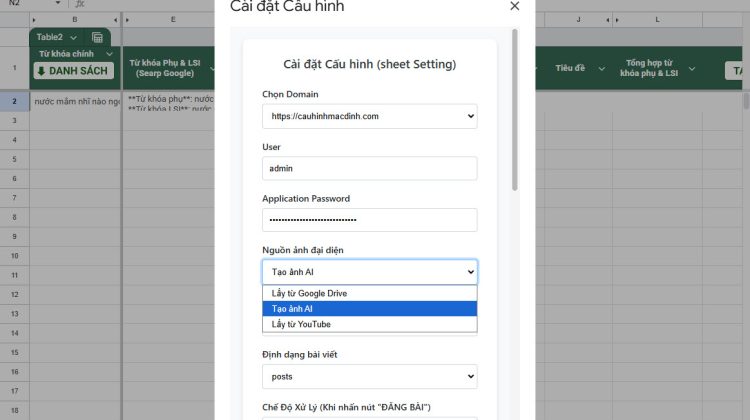Focus the Application Password field

(x=369, y=220)
